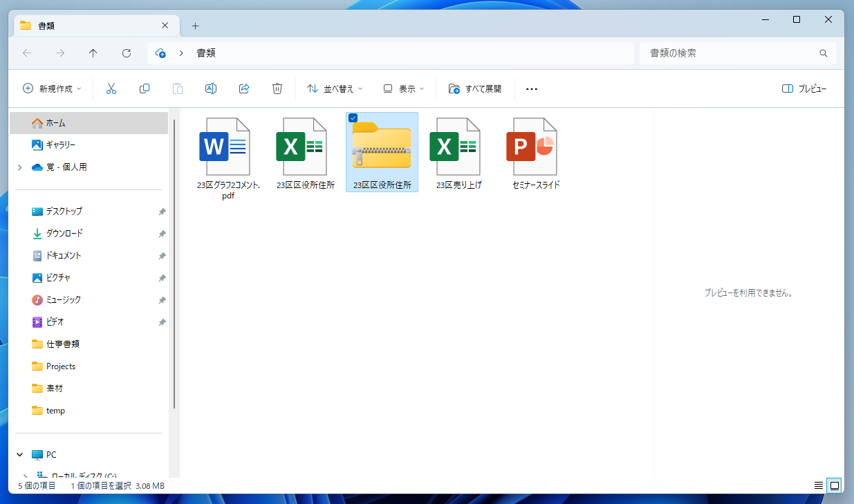Click the pin icon beside ドキュメント
This screenshot has height=504, width=854.
(x=162, y=256)
